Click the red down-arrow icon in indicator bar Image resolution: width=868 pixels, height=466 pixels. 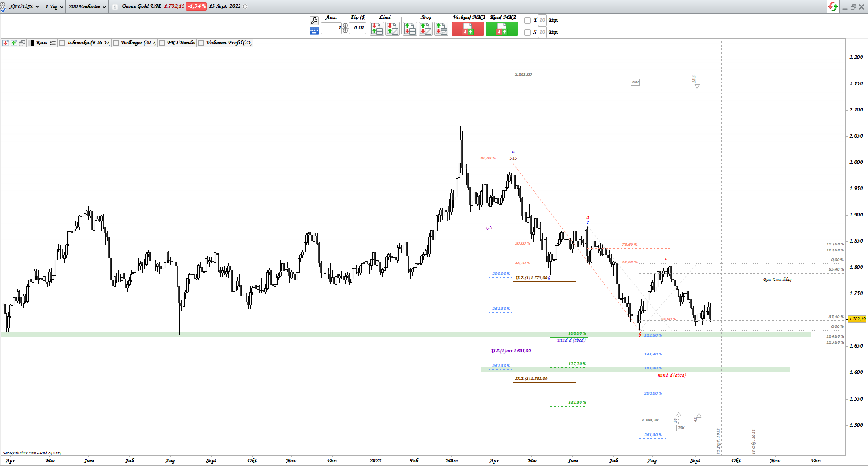6,43
